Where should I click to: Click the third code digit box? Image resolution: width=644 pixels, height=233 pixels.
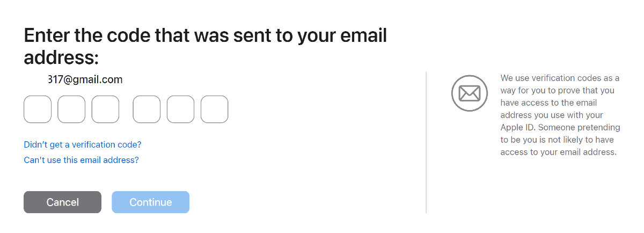(x=105, y=110)
